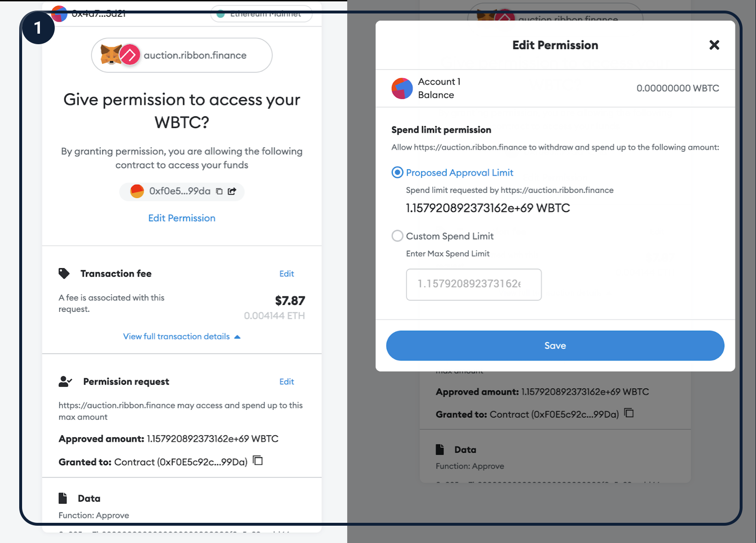
Task: Click the Max Spend Limit input field
Action: (x=474, y=284)
